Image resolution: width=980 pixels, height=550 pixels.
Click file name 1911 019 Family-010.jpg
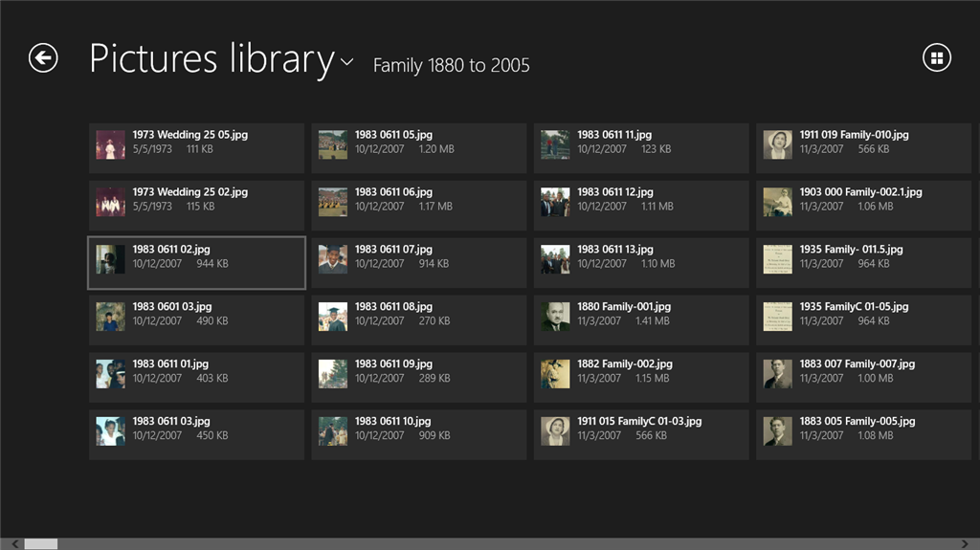[x=855, y=135]
